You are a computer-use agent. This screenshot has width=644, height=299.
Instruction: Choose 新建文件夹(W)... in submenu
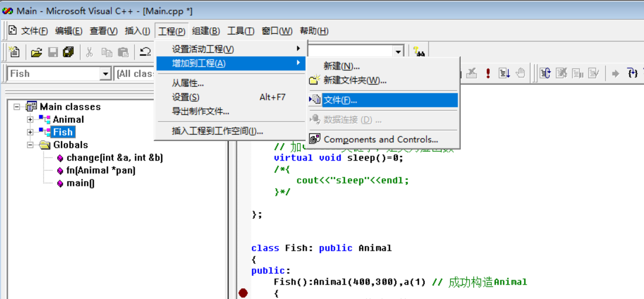click(383, 80)
